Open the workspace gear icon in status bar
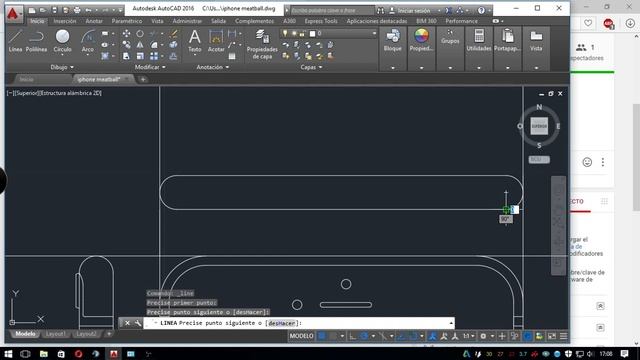 (x=483, y=336)
